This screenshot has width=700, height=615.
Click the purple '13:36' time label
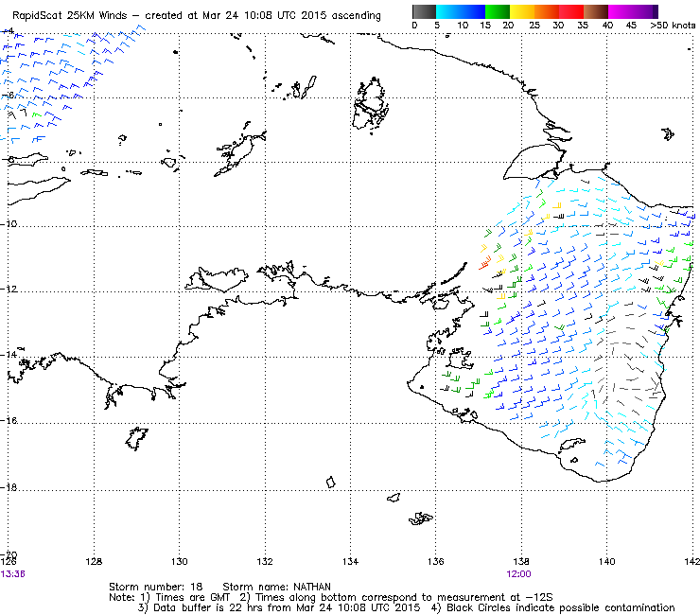(13, 574)
